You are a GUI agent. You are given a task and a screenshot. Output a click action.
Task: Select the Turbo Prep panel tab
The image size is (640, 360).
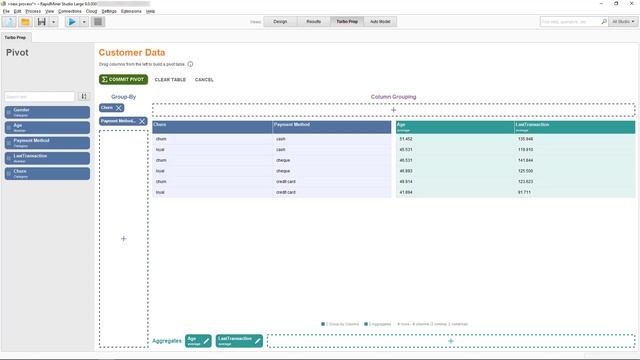pos(16,38)
